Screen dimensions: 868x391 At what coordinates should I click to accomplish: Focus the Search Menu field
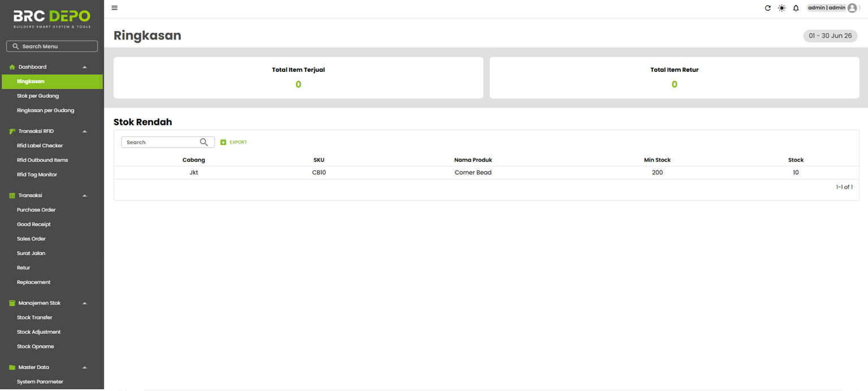52,46
